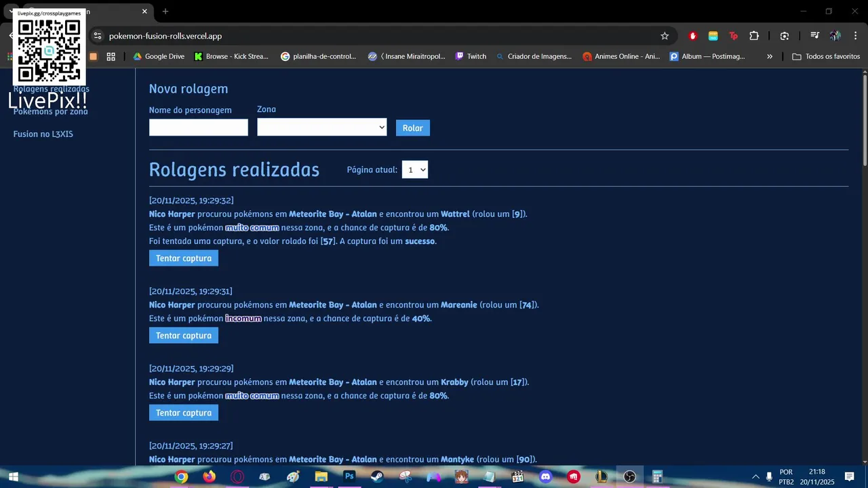
Task: Click the Pokémon name Mareanie
Action: (x=459, y=305)
